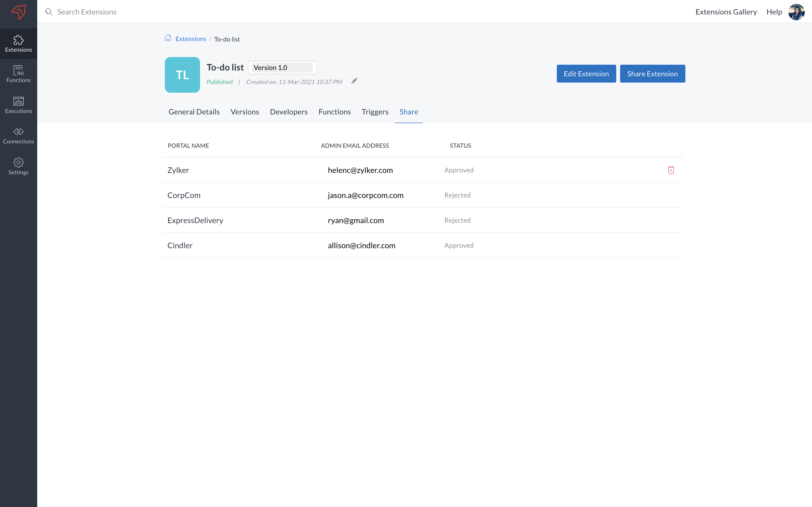Image resolution: width=812 pixels, height=507 pixels.
Task: Expand the Version 1.0 dropdown
Action: pos(282,68)
